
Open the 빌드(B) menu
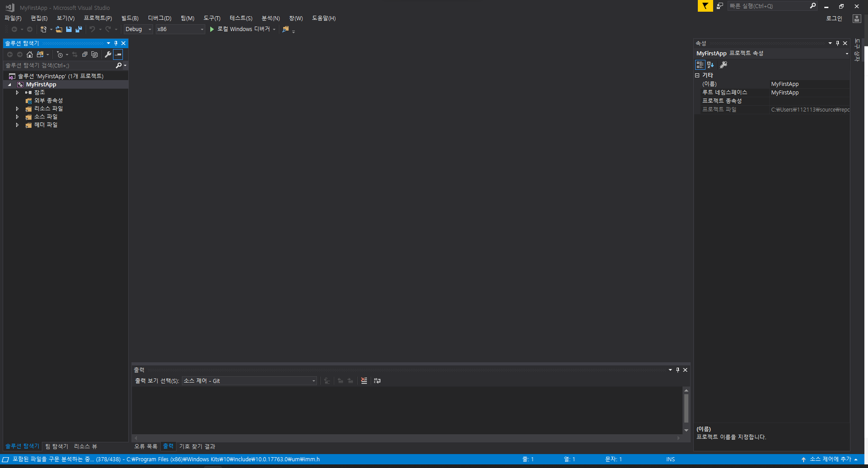coord(130,18)
